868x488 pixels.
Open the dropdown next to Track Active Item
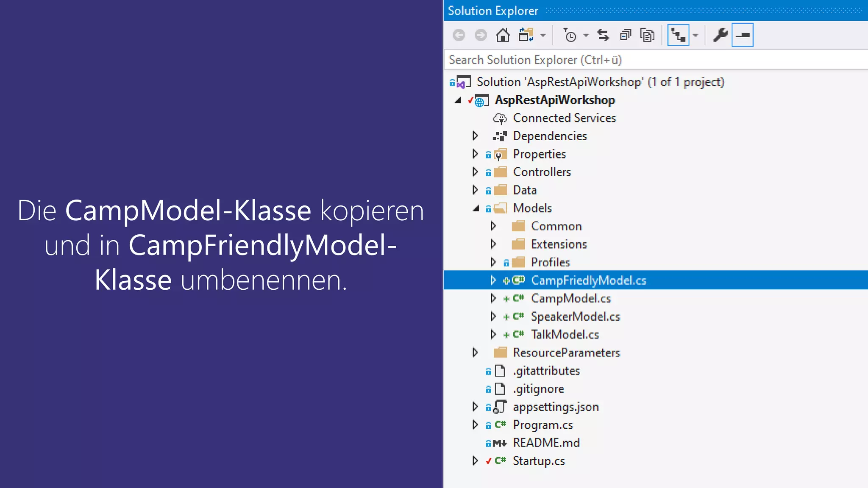coord(696,36)
